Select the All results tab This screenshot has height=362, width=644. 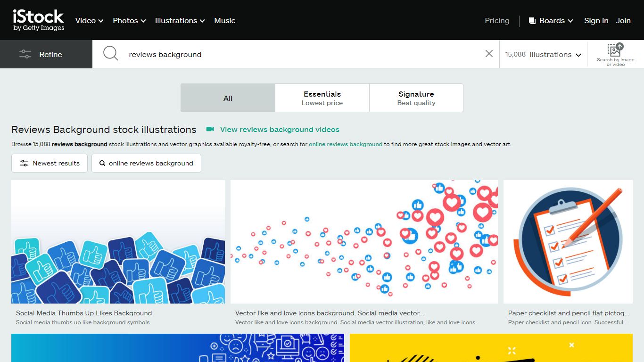click(228, 98)
